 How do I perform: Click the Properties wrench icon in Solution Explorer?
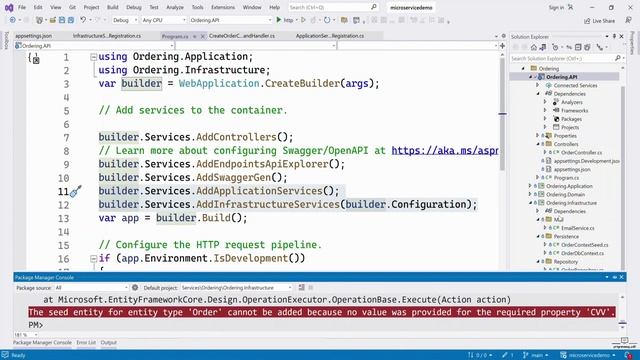pyautogui.click(x=600, y=47)
